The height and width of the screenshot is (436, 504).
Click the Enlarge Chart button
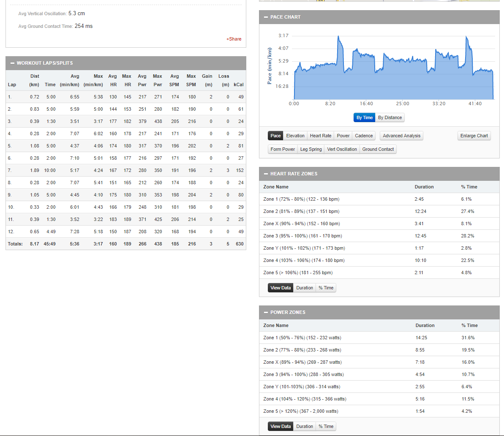coord(474,136)
